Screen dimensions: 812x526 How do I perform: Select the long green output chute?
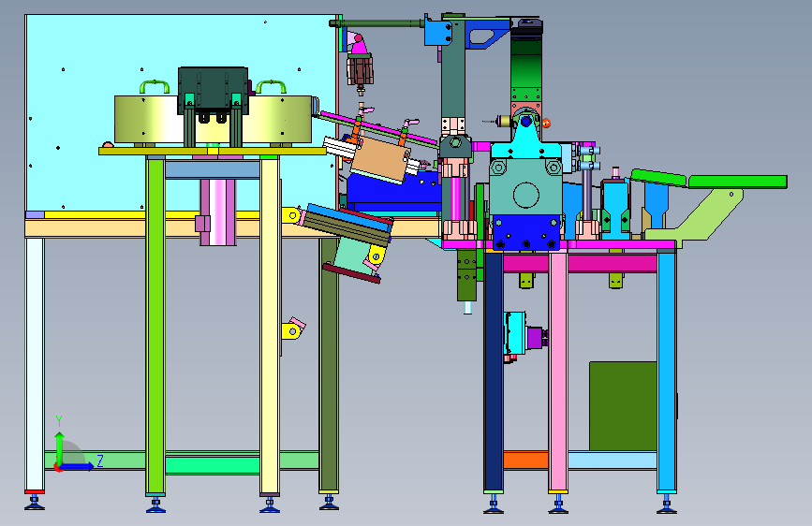(737, 182)
